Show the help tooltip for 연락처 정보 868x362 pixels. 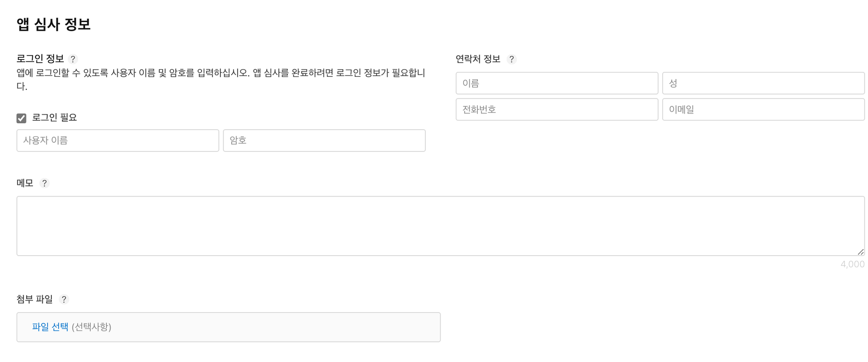tap(512, 59)
